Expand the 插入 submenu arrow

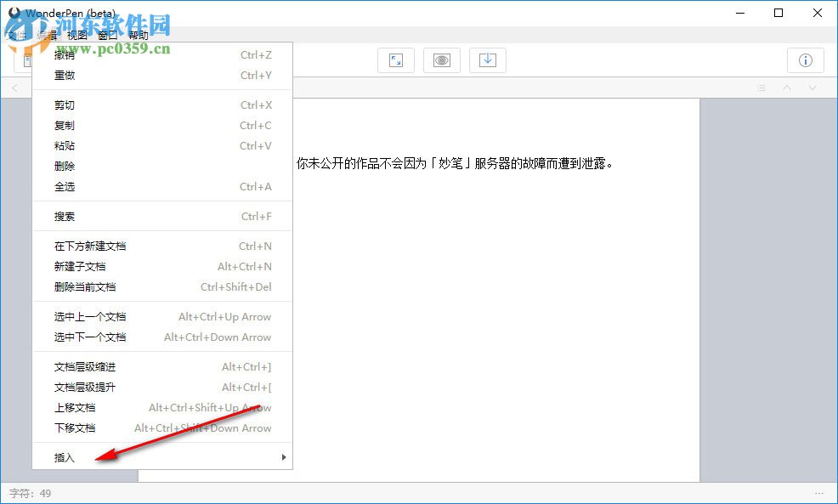(x=284, y=457)
